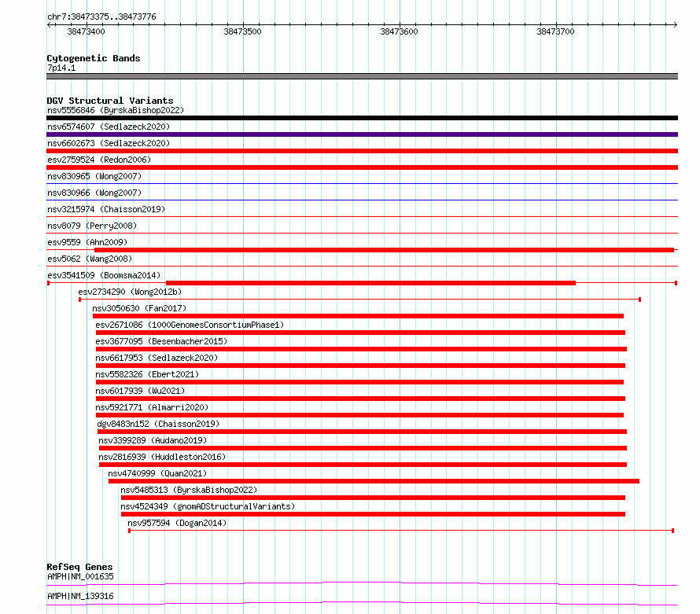
Task: Select the black nsv5556846 variant bar
Action: [x=362, y=118]
